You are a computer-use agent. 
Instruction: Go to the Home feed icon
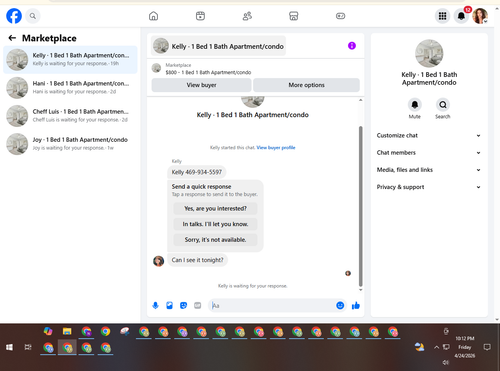(x=153, y=16)
